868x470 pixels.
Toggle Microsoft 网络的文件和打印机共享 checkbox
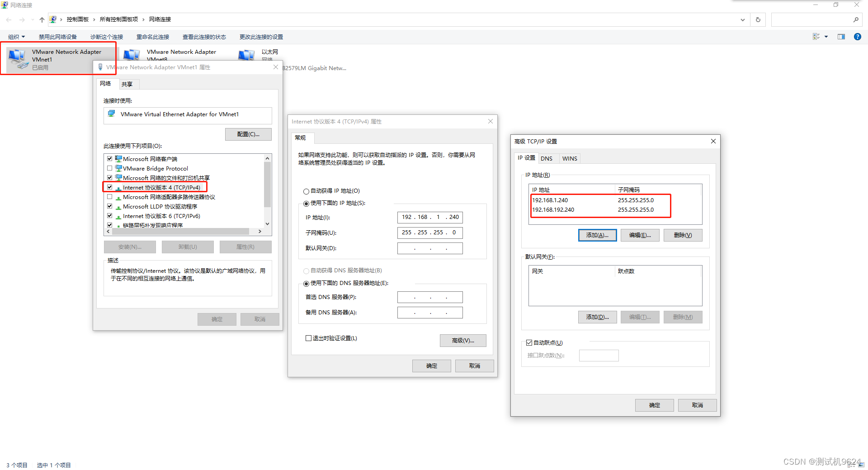click(x=109, y=178)
